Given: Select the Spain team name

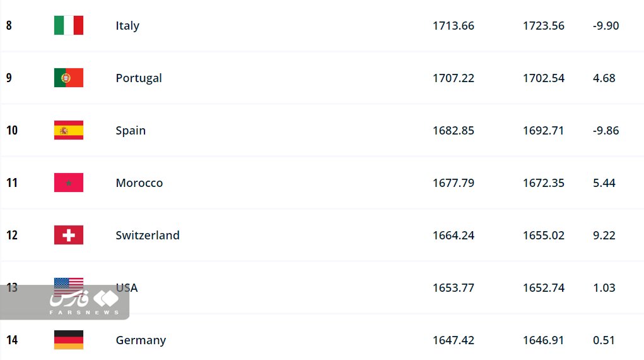Looking at the screenshot, I should [131, 131].
